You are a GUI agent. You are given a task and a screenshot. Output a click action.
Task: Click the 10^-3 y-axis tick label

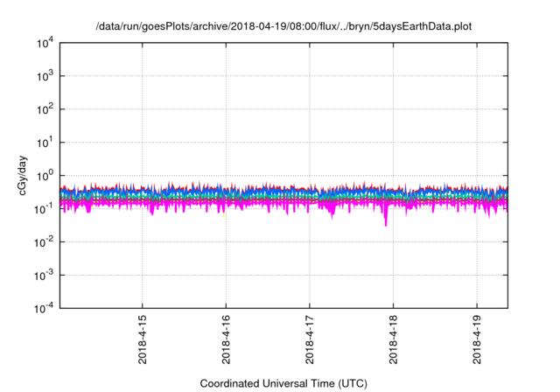[44, 276]
